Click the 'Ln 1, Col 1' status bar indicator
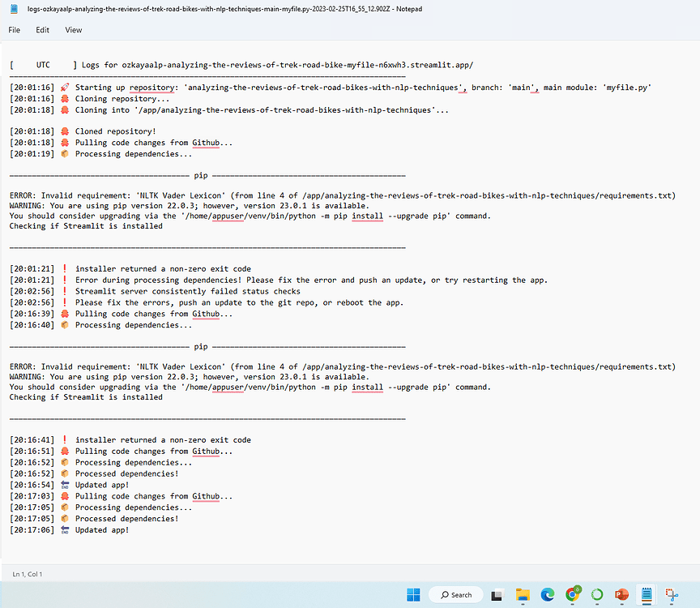Viewport: 700px width, 608px height. (x=28, y=574)
